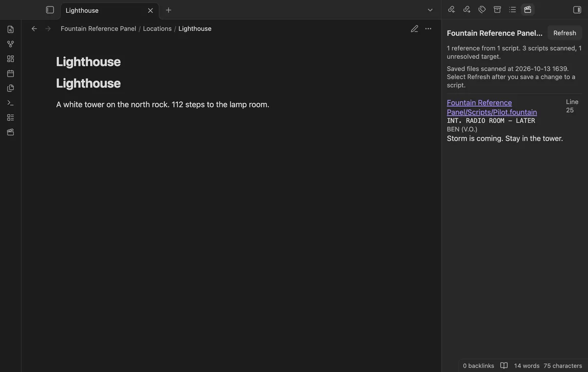Click '14 words' in the status bar
Image resolution: width=588 pixels, height=372 pixels.
(527, 366)
